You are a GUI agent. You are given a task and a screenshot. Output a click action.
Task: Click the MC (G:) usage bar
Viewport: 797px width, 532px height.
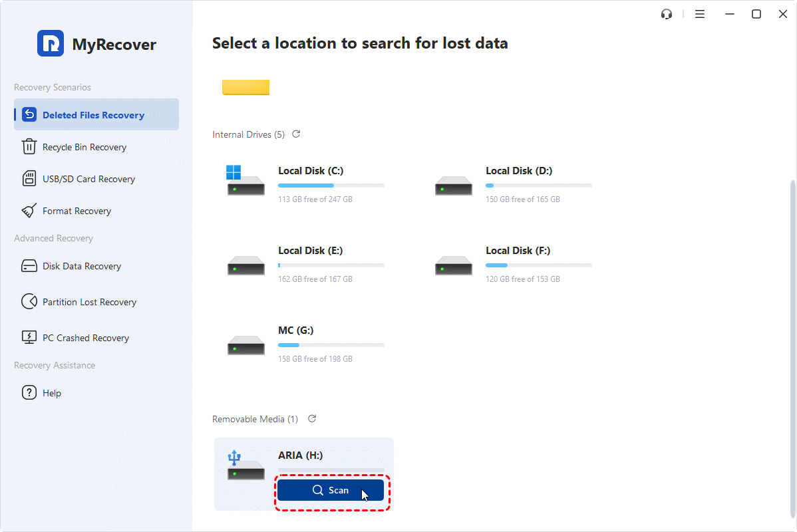[331, 345]
